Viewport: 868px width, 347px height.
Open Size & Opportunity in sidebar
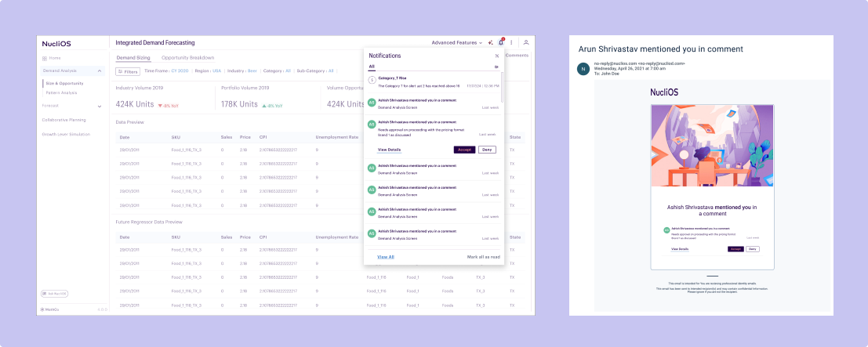point(65,84)
